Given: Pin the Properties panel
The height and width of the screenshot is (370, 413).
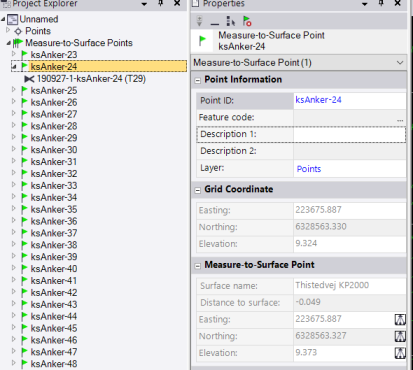Looking at the screenshot, I should pos(381,3).
